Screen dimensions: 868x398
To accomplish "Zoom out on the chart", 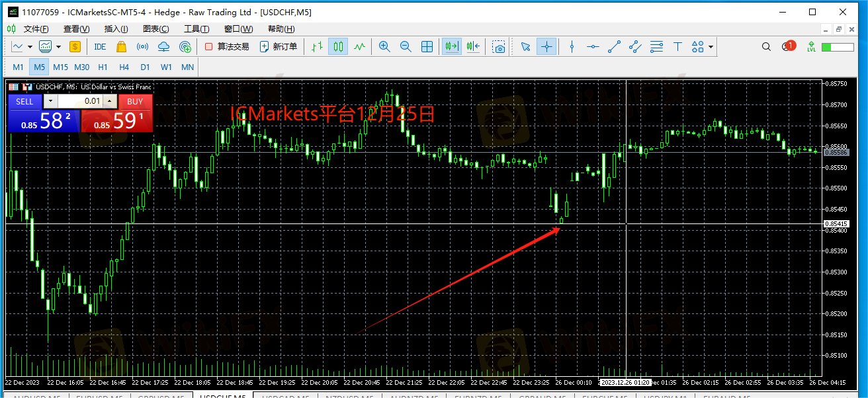I will click(406, 46).
